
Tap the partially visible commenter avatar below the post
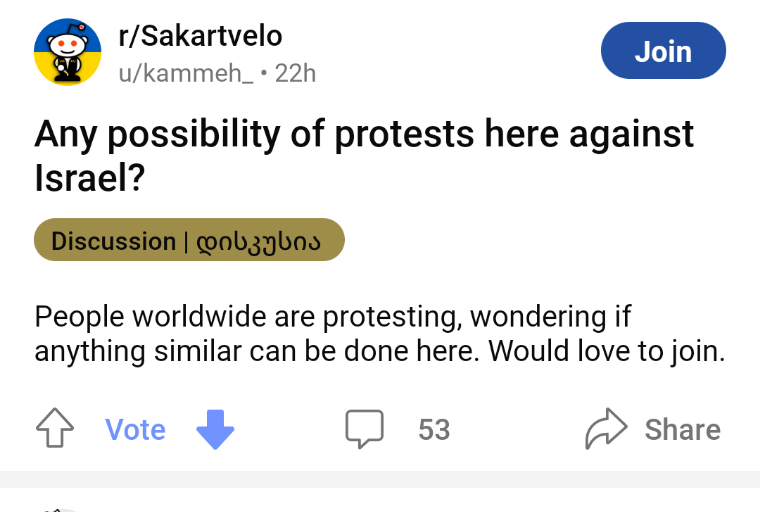(58, 510)
